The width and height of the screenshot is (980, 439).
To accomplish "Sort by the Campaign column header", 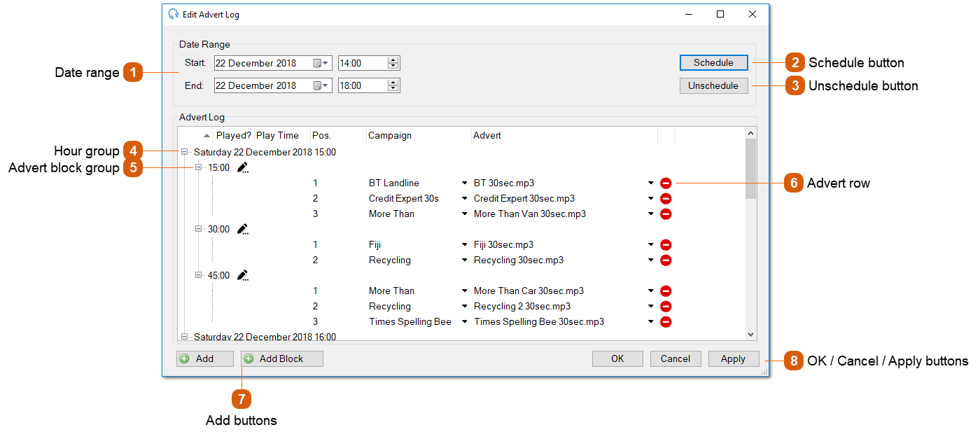I will [418, 136].
